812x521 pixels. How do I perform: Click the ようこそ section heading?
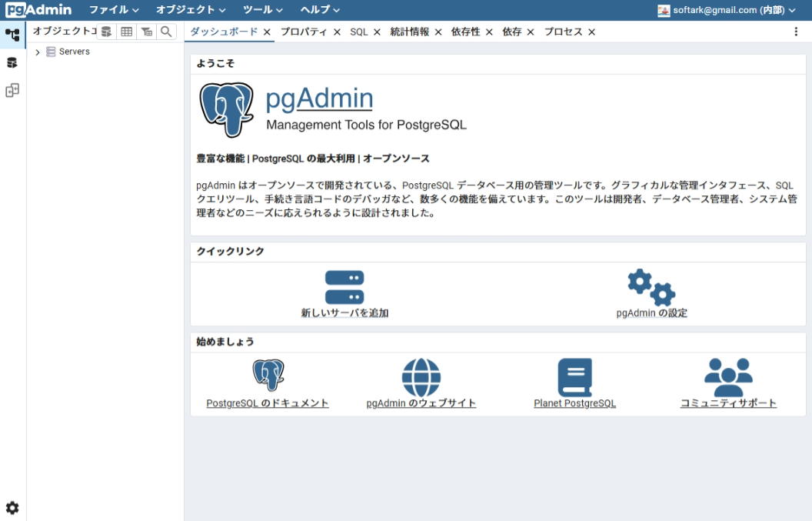pos(215,63)
